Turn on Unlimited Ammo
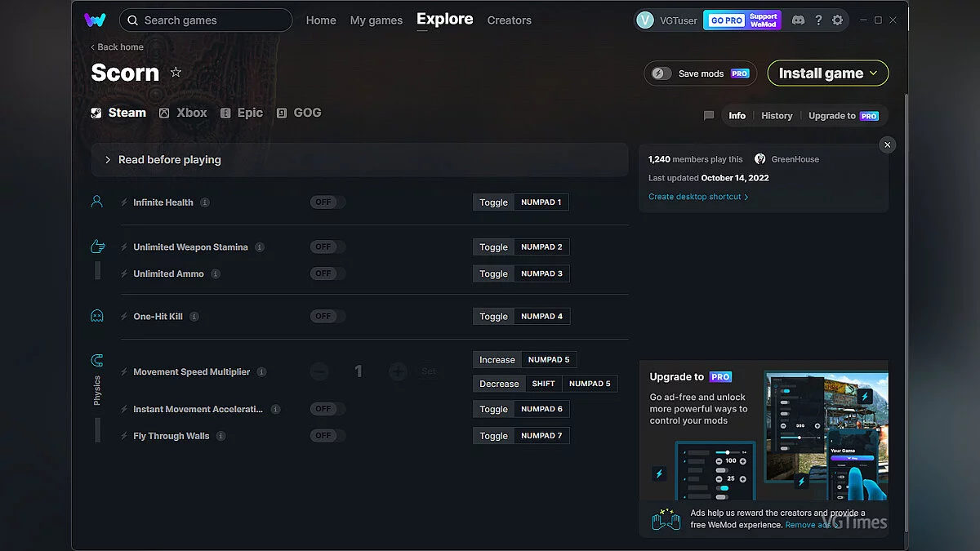980x551 pixels. [327, 273]
